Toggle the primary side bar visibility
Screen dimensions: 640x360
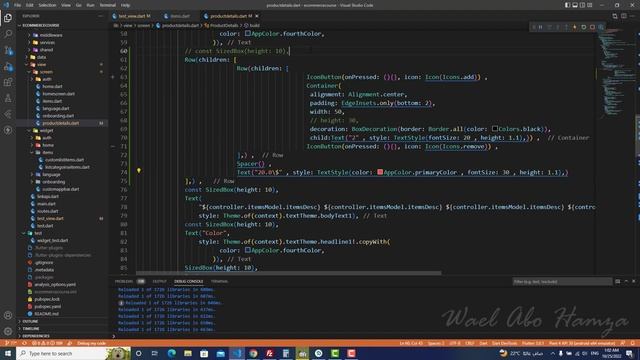(568, 5)
